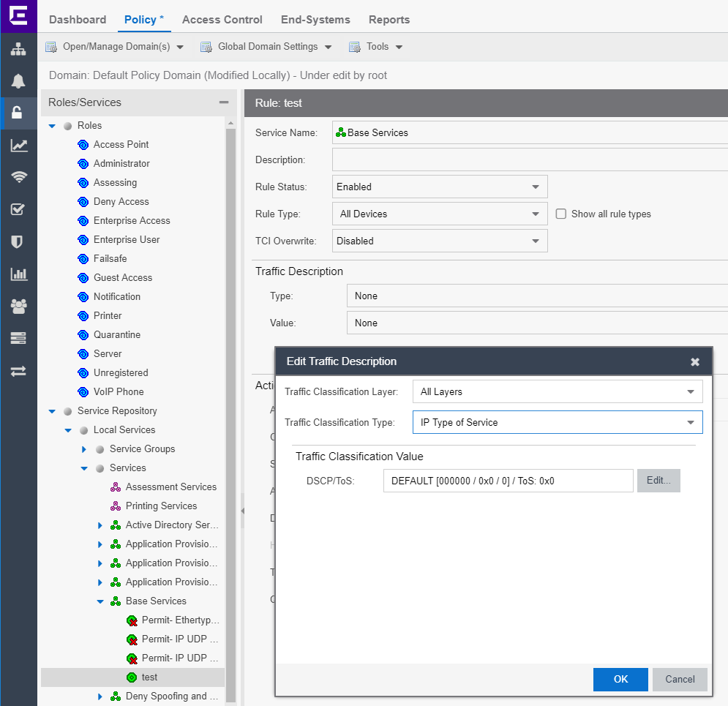Open the Reports bar chart sidebar icon
This screenshot has height=706, width=728.
point(18,274)
